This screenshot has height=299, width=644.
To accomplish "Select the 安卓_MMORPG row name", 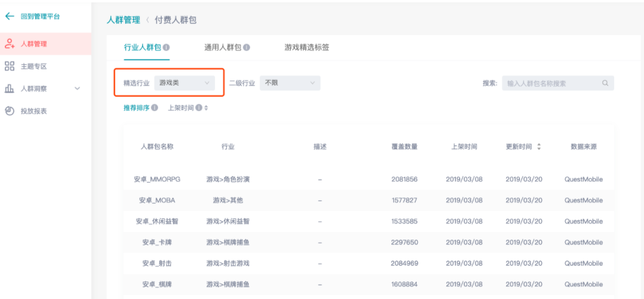I will [157, 180].
